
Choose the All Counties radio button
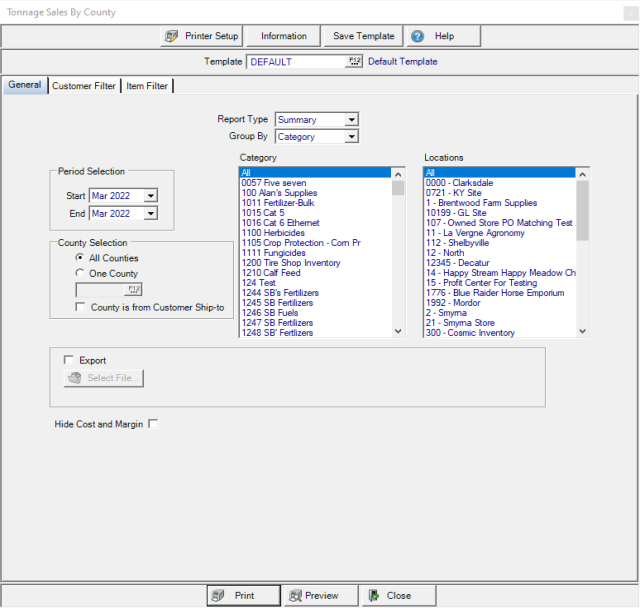point(81,258)
